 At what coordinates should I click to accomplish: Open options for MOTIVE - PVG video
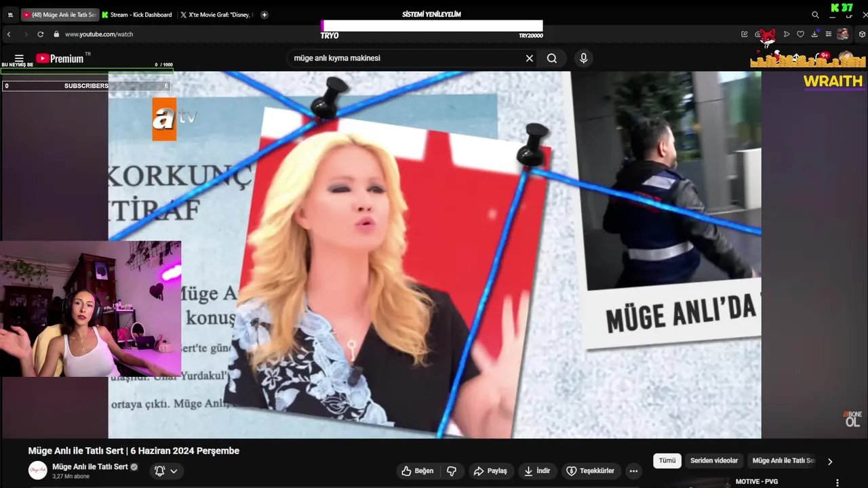point(837,483)
